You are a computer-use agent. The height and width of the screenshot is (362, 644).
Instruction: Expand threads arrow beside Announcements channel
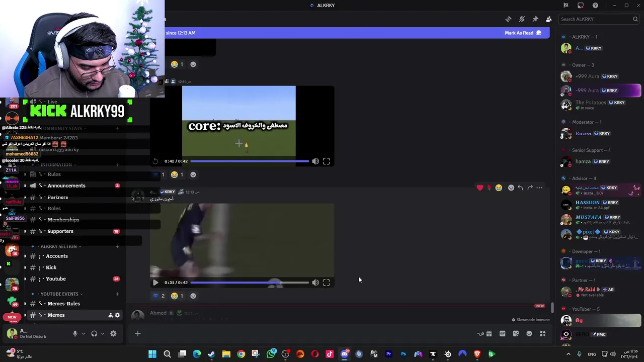click(25, 186)
